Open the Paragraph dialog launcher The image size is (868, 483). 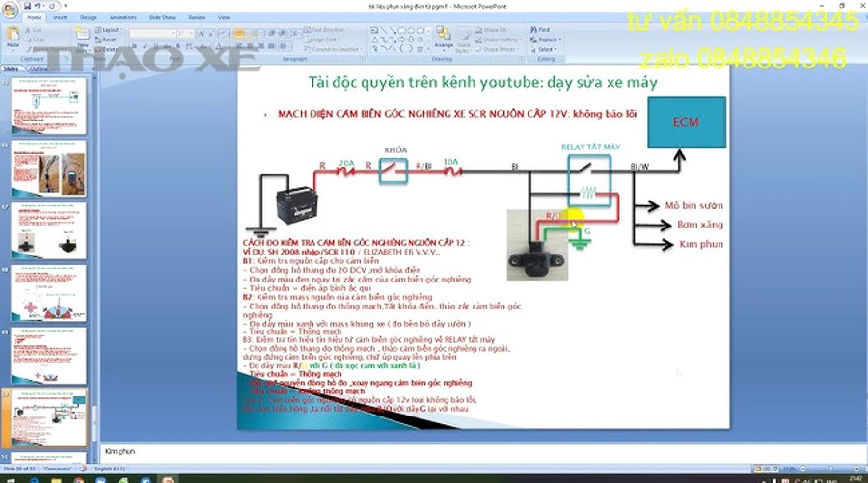tap(362, 58)
